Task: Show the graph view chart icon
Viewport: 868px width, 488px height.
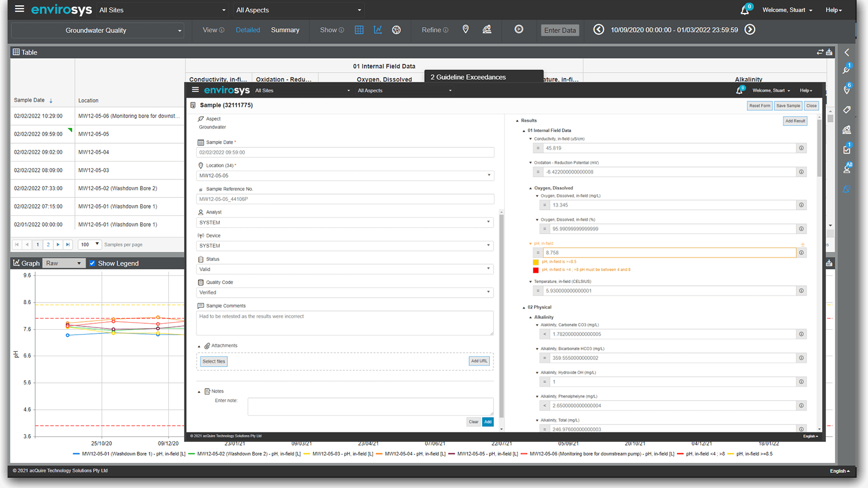Action: click(378, 30)
